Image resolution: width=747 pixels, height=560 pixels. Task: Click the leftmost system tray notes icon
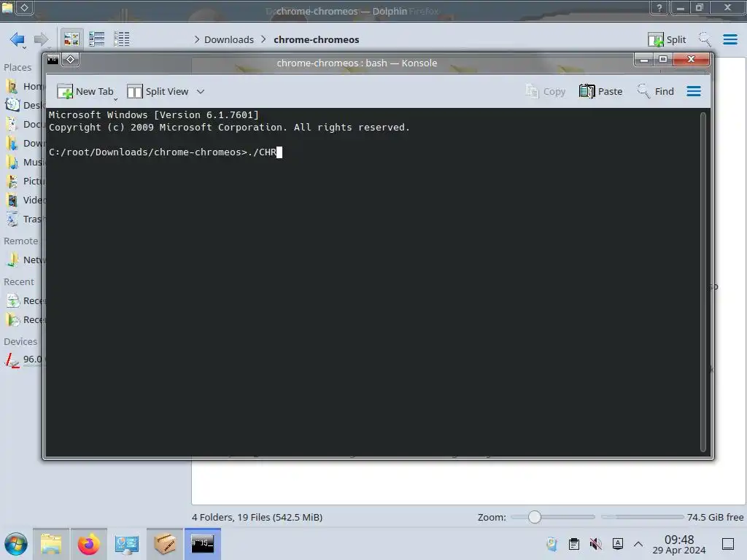552,544
